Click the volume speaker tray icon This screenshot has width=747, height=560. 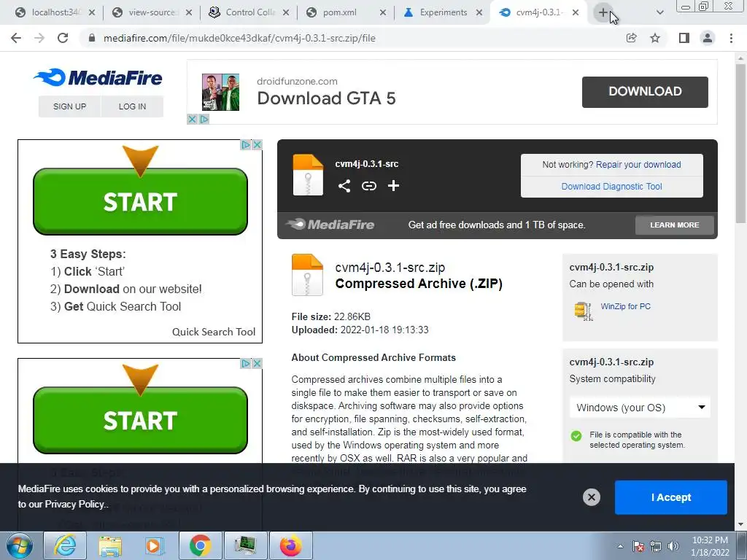coord(673,546)
